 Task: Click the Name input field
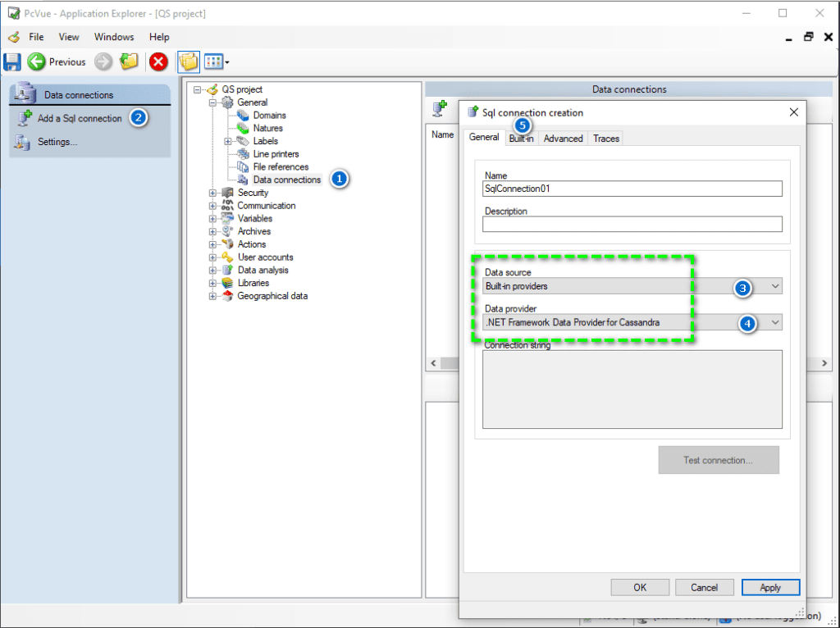tap(632, 189)
